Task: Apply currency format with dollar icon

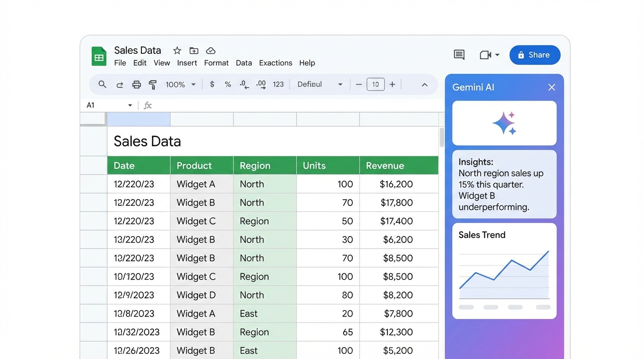Action: coord(212,85)
